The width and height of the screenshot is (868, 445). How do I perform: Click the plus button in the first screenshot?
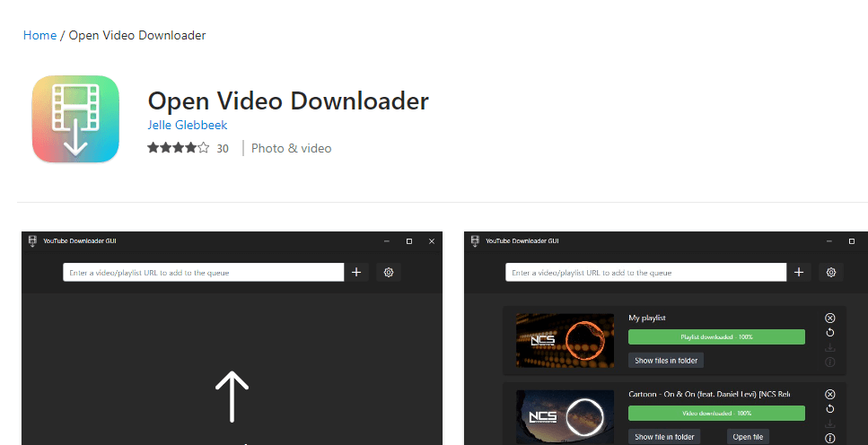click(x=356, y=273)
